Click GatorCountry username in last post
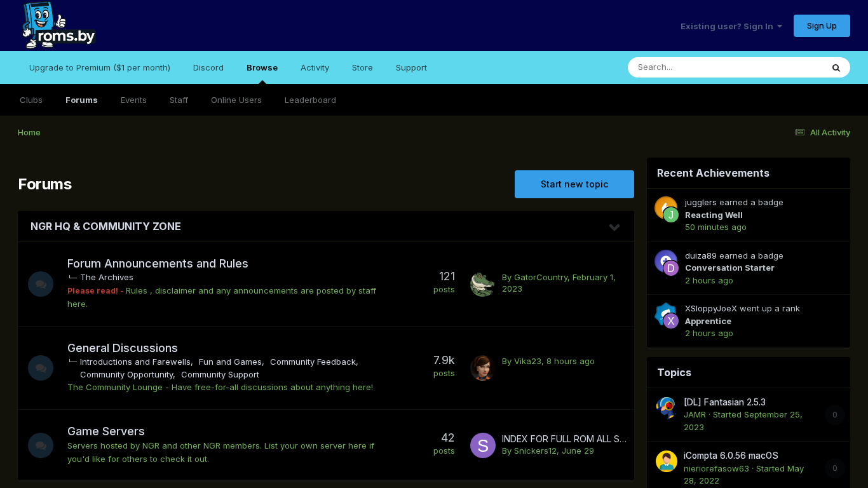 (540, 277)
